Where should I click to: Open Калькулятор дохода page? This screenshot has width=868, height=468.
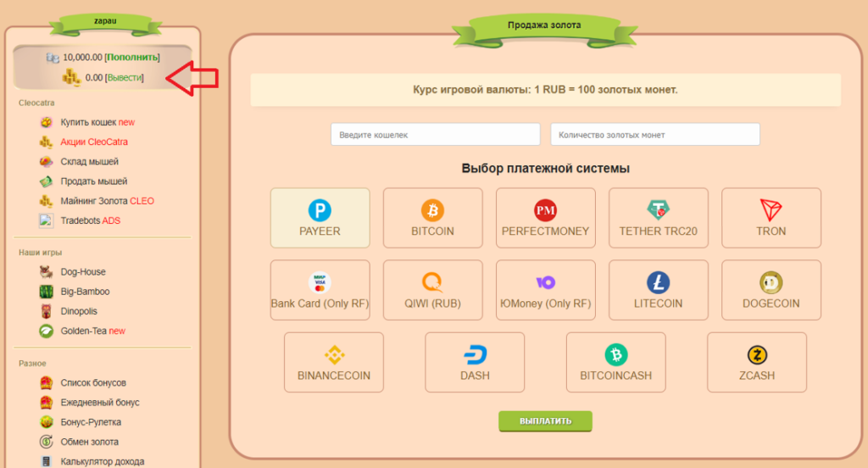tap(103, 461)
